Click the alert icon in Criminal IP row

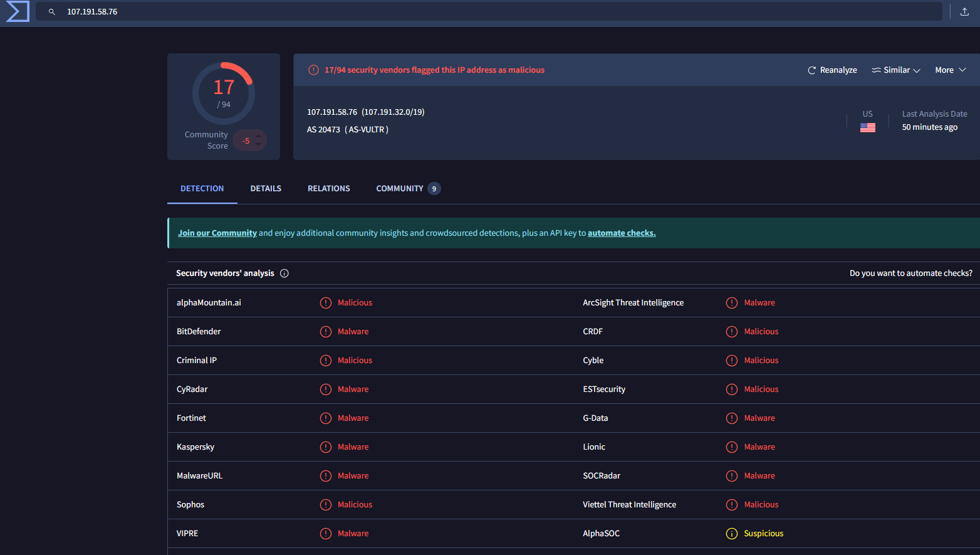pos(326,361)
